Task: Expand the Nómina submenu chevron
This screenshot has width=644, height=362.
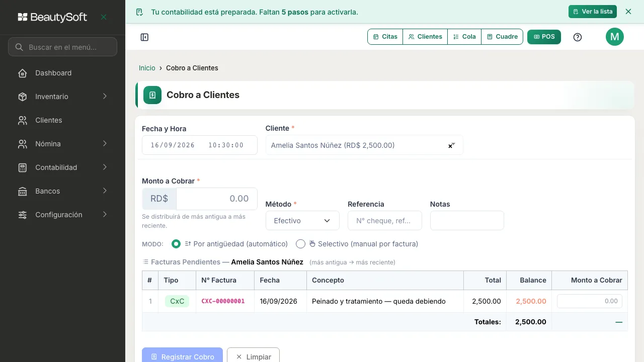Action: (x=105, y=143)
